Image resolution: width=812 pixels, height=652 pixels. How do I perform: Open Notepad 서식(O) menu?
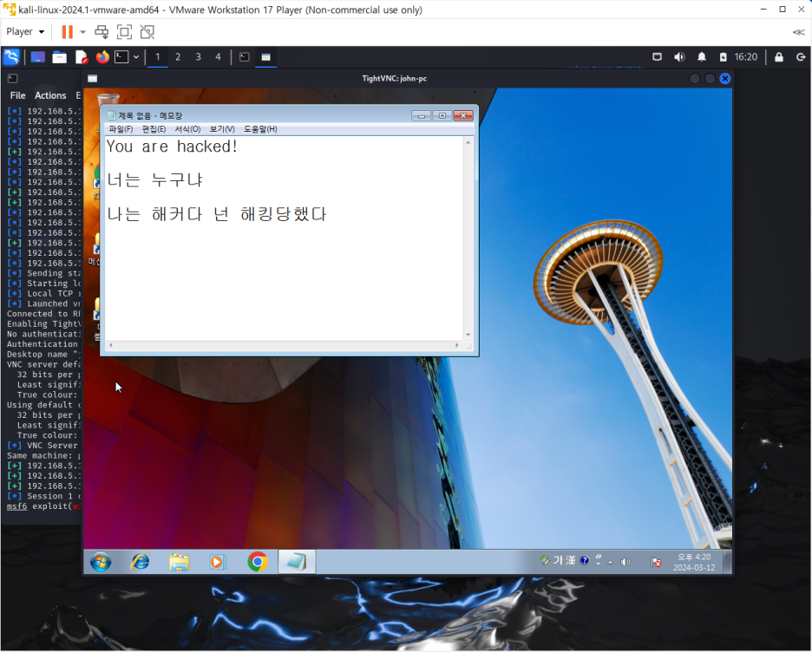click(x=187, y=129)
